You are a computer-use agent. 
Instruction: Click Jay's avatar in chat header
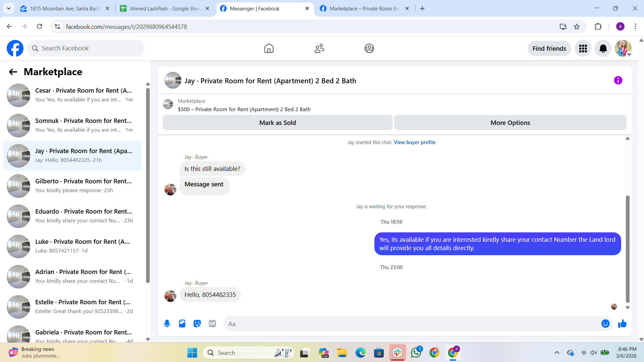pyautogui.click(x=173, y=80)
